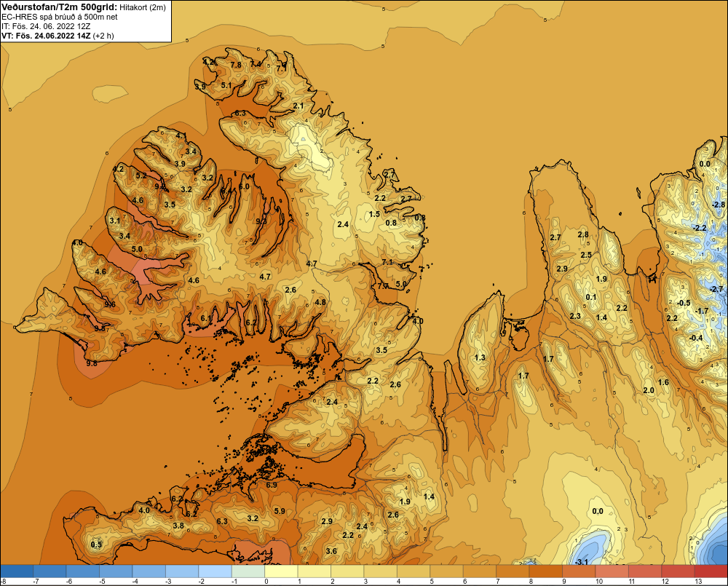
Task: Click the 2.8 temperature value
Action: (x=583, y=234)
